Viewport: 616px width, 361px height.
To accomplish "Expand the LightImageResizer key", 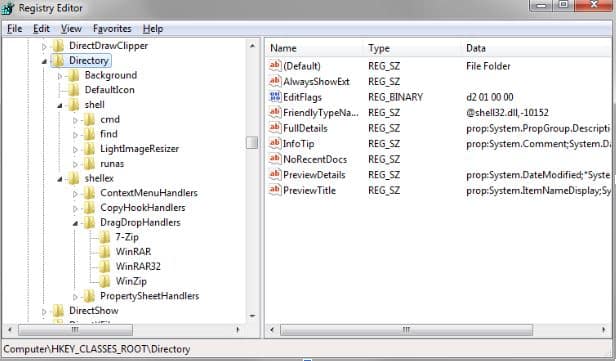I will click(x=75, y=150).
